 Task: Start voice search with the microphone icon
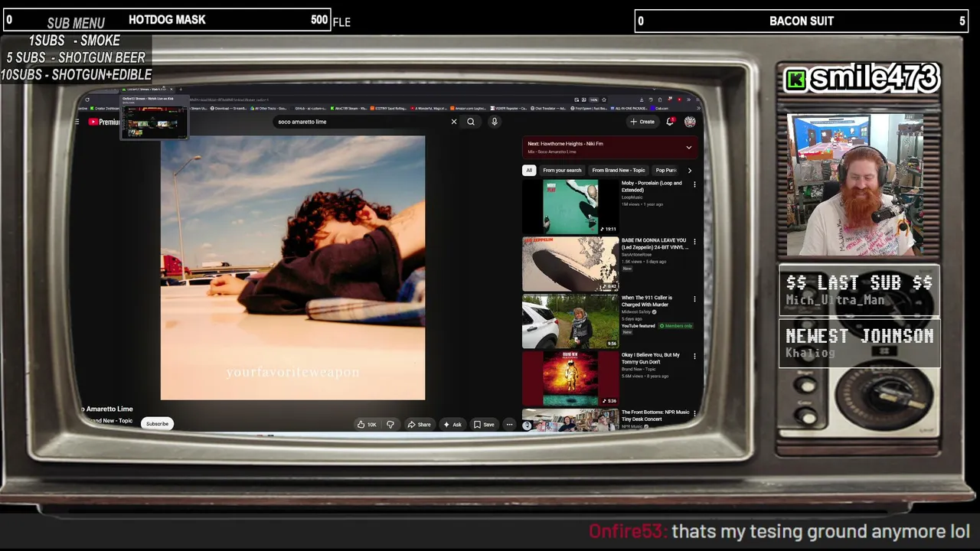tap(495, 122)
